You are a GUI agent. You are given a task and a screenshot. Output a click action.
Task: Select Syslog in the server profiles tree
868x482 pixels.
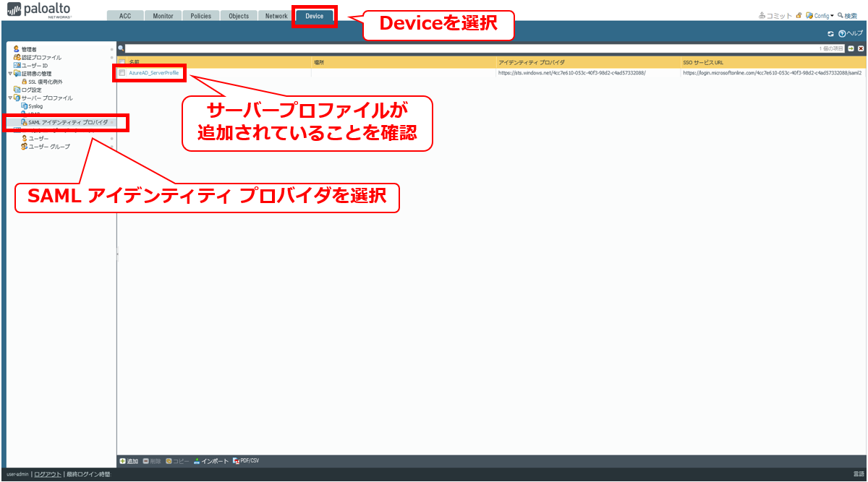point(35,106)
